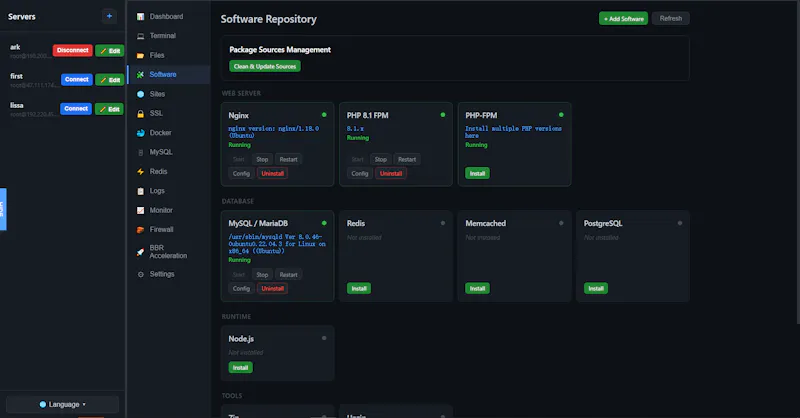Click the page vertical scrollbar
Viewport: 800px width, 418px height.
click(x=798, y=163)
